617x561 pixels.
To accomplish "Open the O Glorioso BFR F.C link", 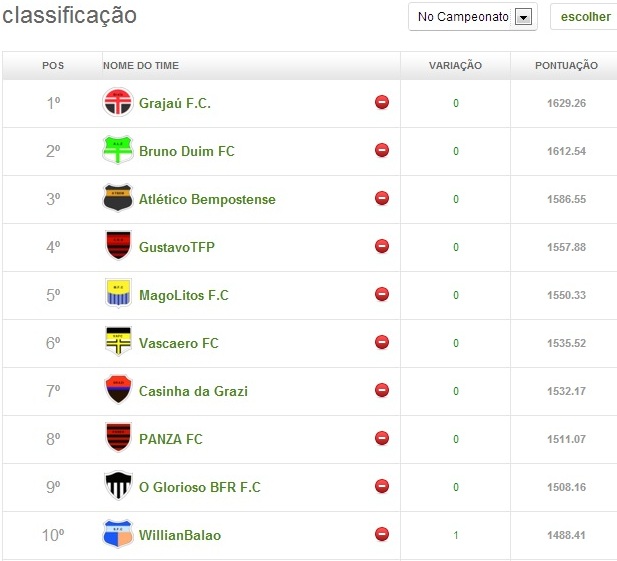I will [x=200, y=487].
